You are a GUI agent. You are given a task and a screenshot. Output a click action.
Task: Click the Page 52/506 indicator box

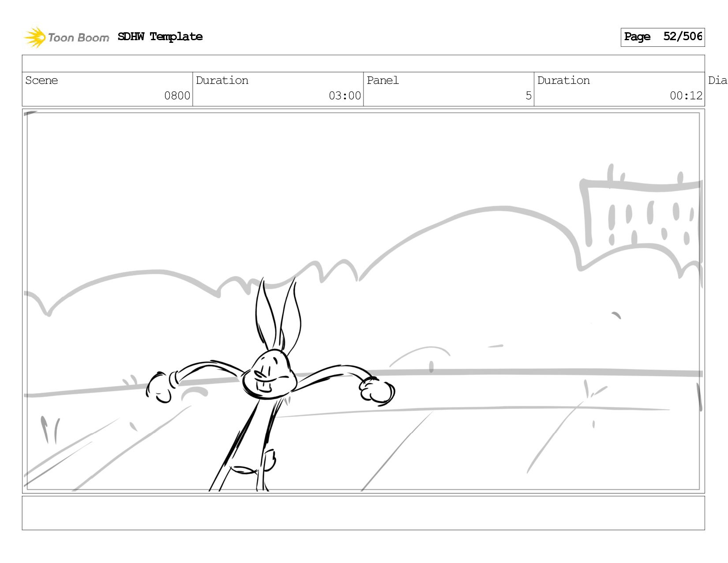click(663, 37)
